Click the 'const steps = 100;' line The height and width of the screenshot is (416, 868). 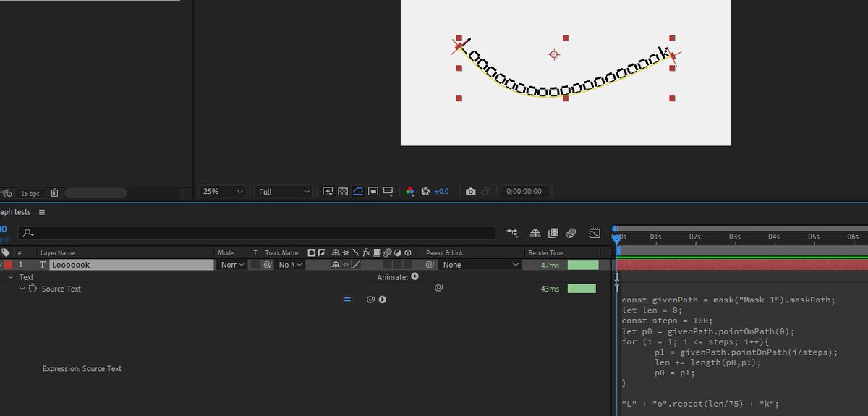click(x=665, y=321)
